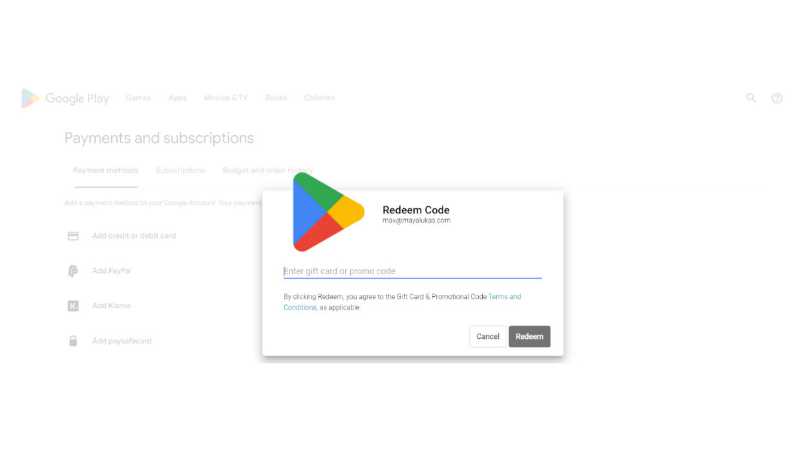
Task: Click the paysafecard lock icon
Action: click(x=73, y=341)
